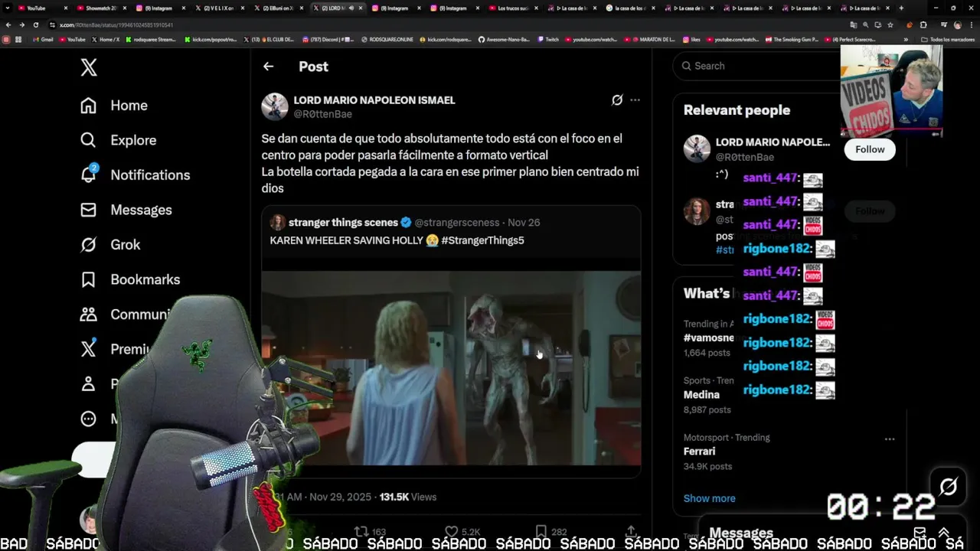The width and height of the screenshot is (980, 551).
Task: Open site information icon in address bar
Action: (52, 24)
